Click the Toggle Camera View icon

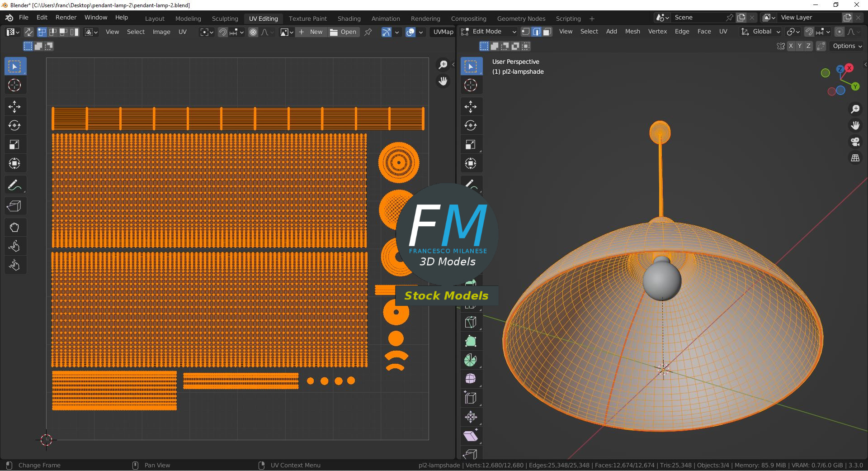point(855,142)
